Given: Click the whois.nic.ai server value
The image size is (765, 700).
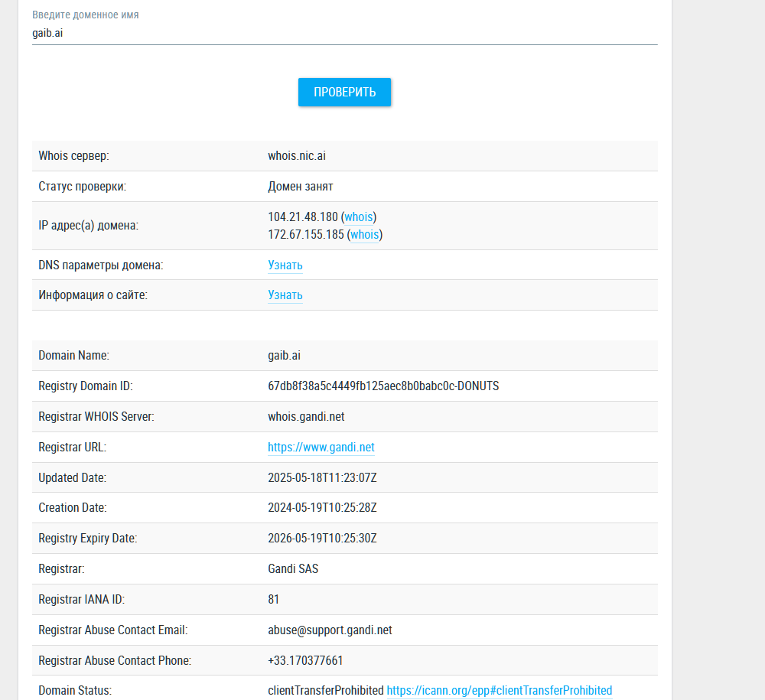Looking at the screenshot, I should (x=296, y=156).
